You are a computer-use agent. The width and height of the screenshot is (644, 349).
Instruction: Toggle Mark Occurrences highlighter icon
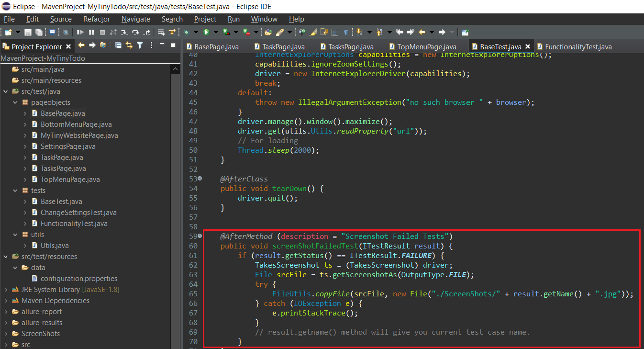(313, 32)
